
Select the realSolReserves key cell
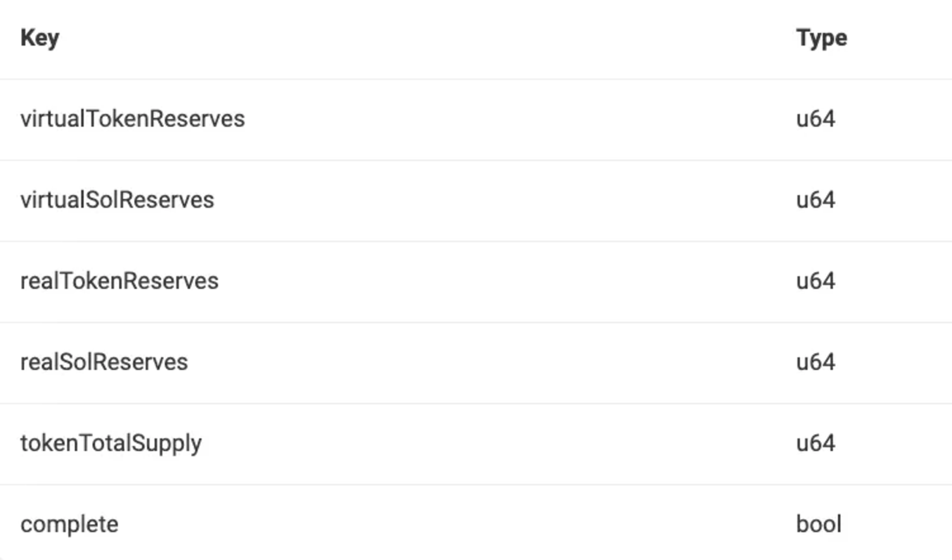click(x=104, y=362)
